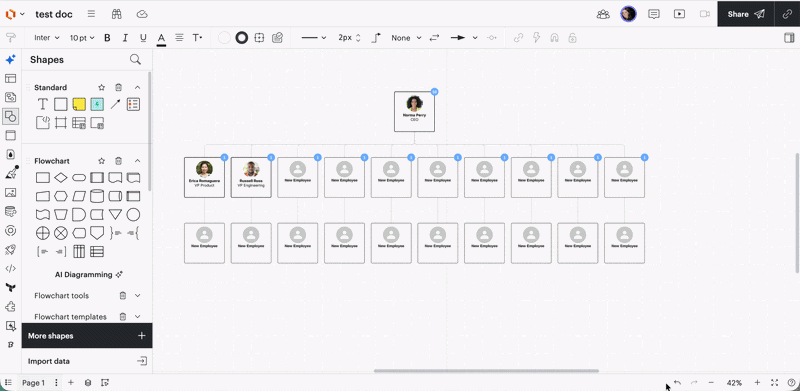Image resolution: width=800 pixels, height=391 pixels.
Task: Click the test doc title
Action: point(54,14)
